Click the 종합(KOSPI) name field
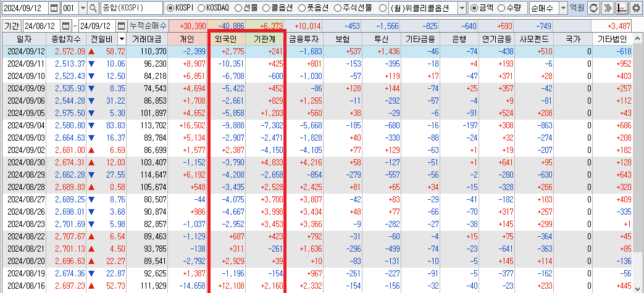644x293 pixels. (132, 8)
